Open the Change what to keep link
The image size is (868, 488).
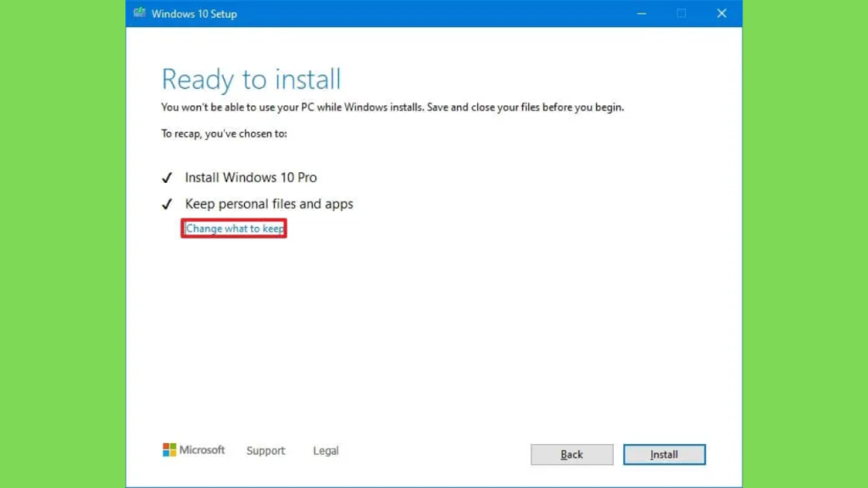(234, 229)
